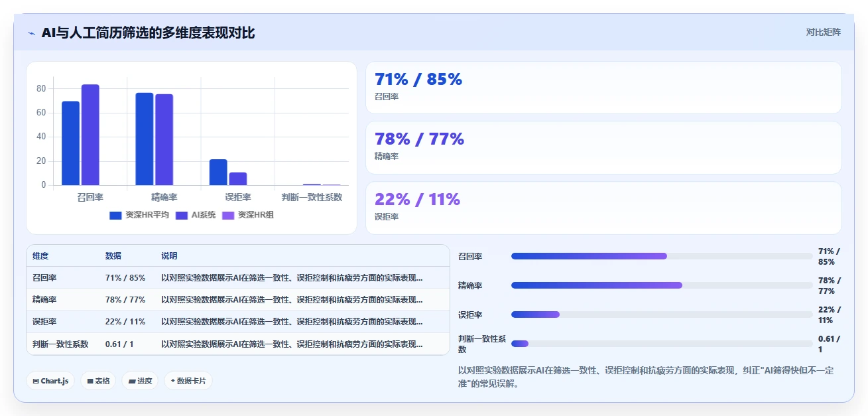Click the 说明 text in 召回率 row

click(x=292, y=278)
